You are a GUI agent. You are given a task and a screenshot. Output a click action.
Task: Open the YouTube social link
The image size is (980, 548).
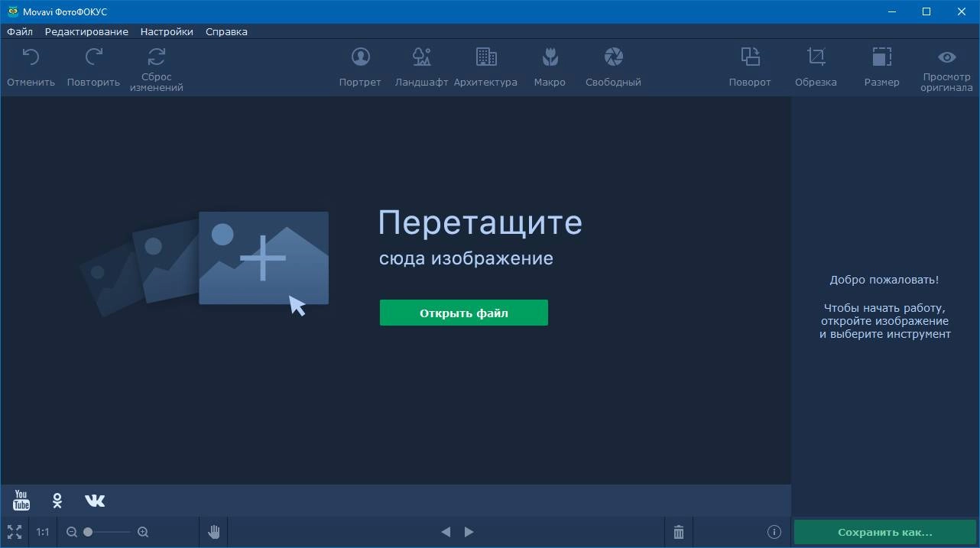pyautogui.click(x=21, y=501)
